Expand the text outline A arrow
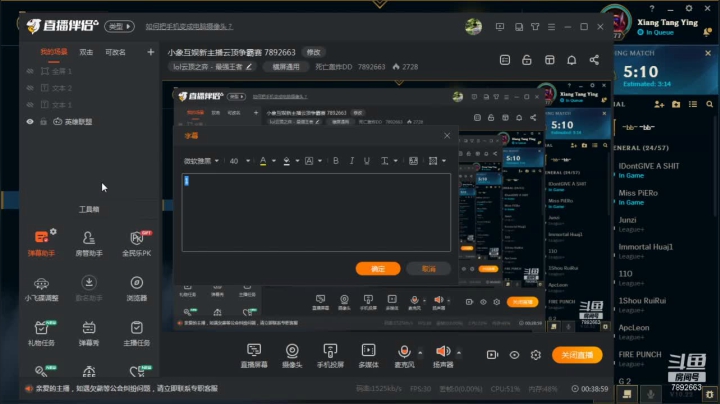720x404 pixels. pyautogui.click(x=320, y=161)
